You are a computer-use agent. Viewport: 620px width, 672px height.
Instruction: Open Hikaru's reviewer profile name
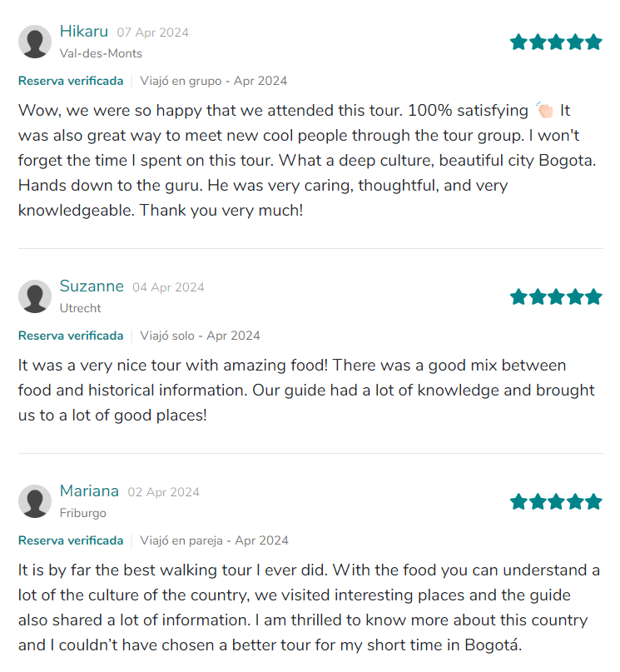(x=84, y=31)
